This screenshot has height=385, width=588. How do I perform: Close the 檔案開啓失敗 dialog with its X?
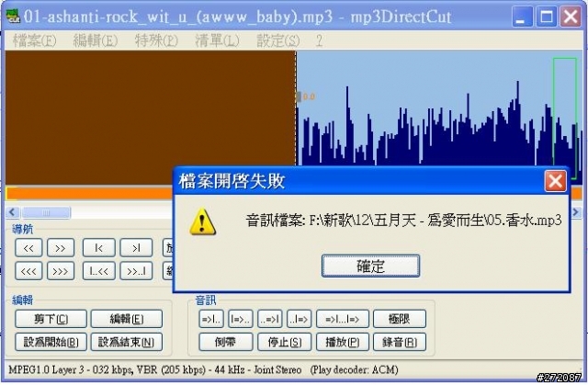[x=555, y=181]
